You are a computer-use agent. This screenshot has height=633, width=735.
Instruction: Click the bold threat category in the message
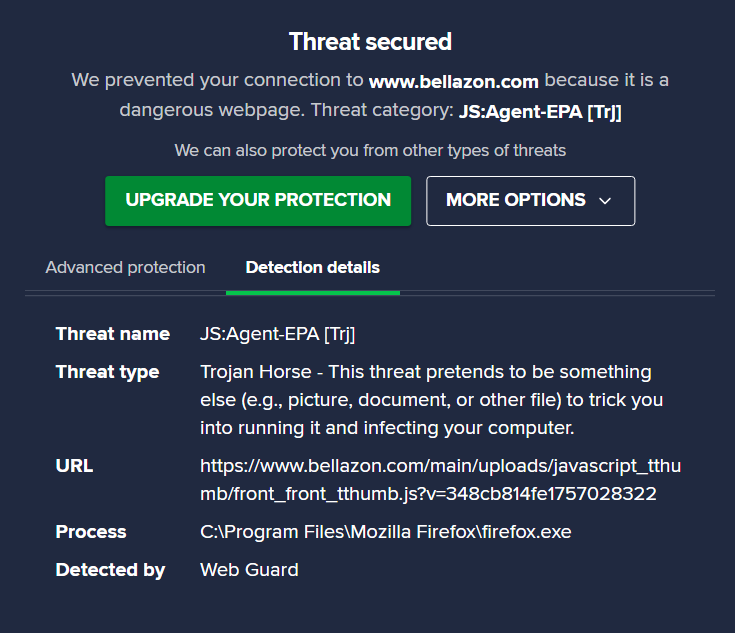click(x=540, y=112)
